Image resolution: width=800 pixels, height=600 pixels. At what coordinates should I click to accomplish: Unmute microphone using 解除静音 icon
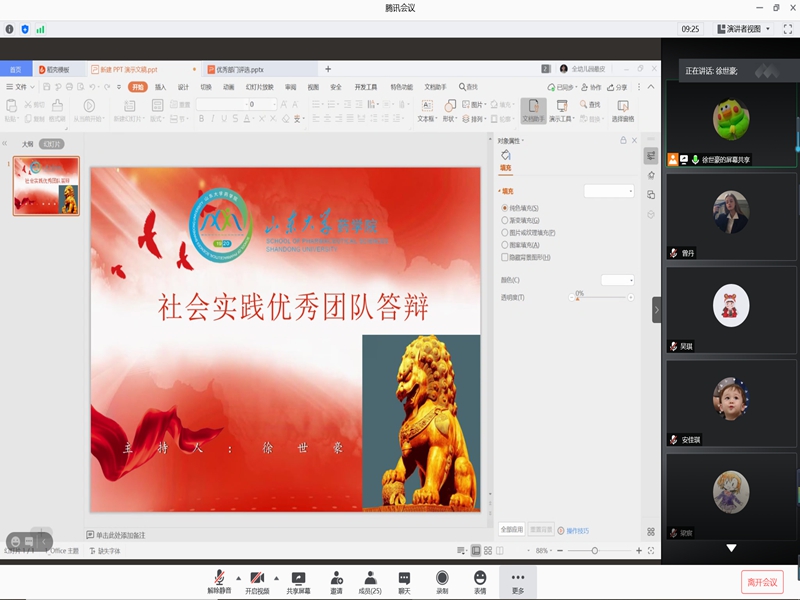(x=219, y=578)
